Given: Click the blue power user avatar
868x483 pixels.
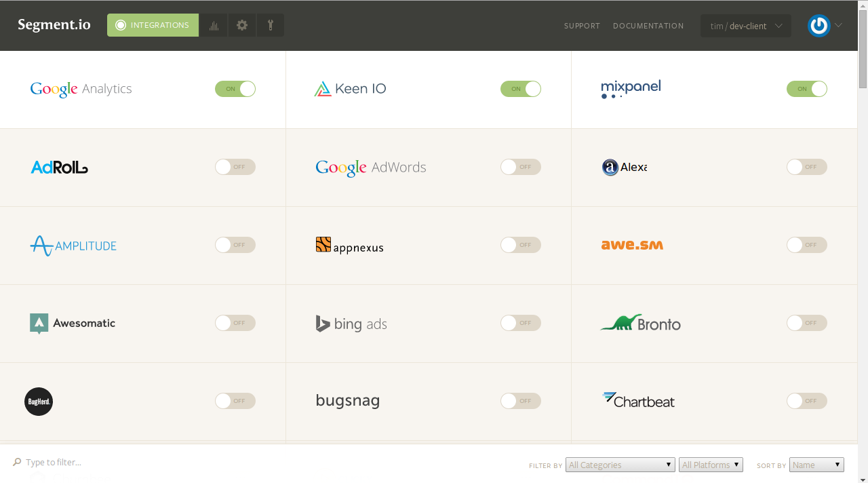Looking at the screenshot, I should 819,26.
